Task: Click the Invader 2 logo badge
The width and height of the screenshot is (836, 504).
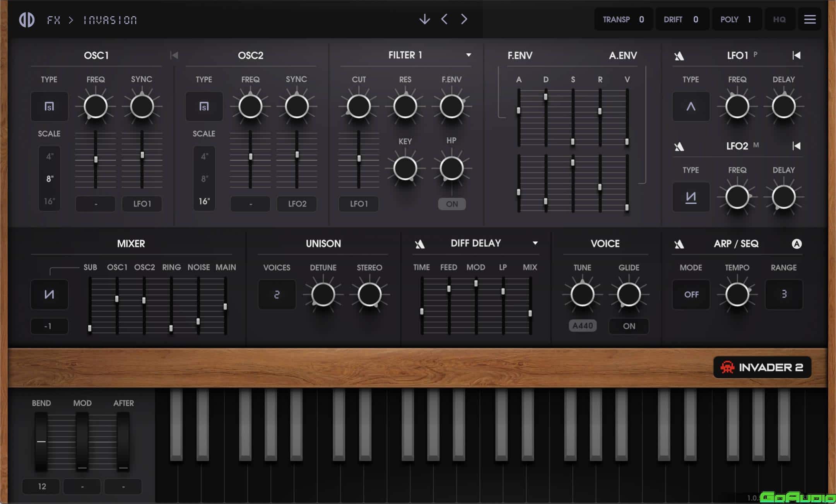Action: pyautogui.click(x=762, y=367)
